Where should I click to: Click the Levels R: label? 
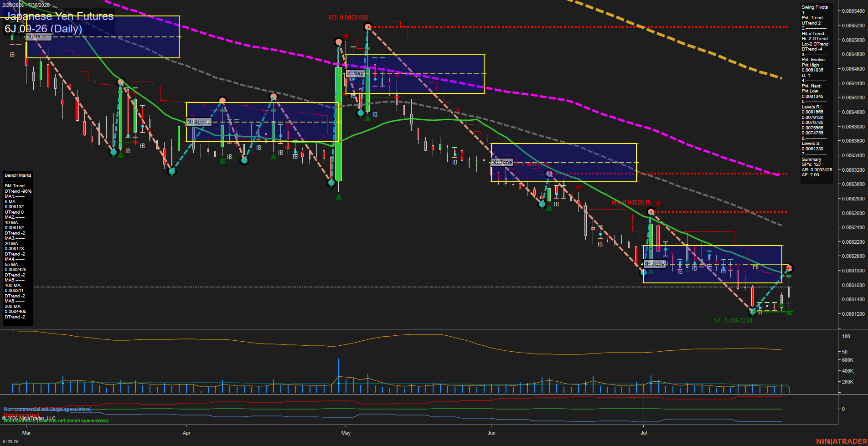pos(811,107)
